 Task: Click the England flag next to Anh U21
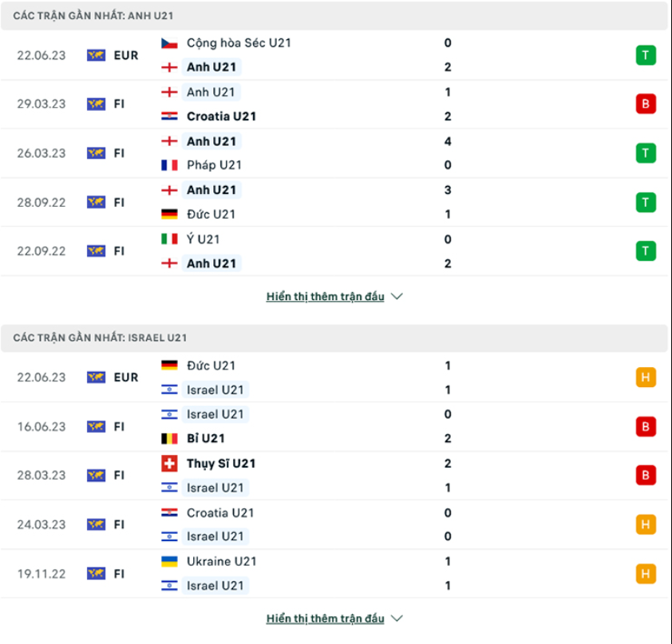click(x=169, y=67)
